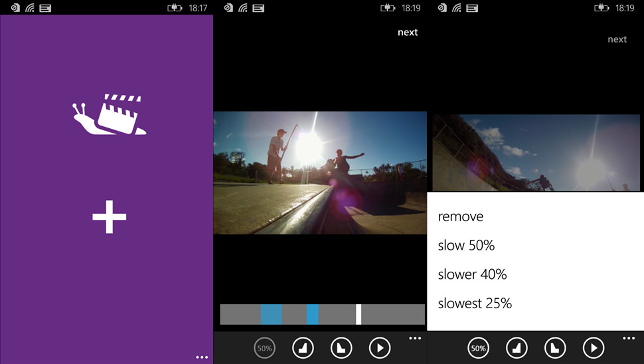Tap mark-start icon in right screen toolbar

click(x=517, y=348)
